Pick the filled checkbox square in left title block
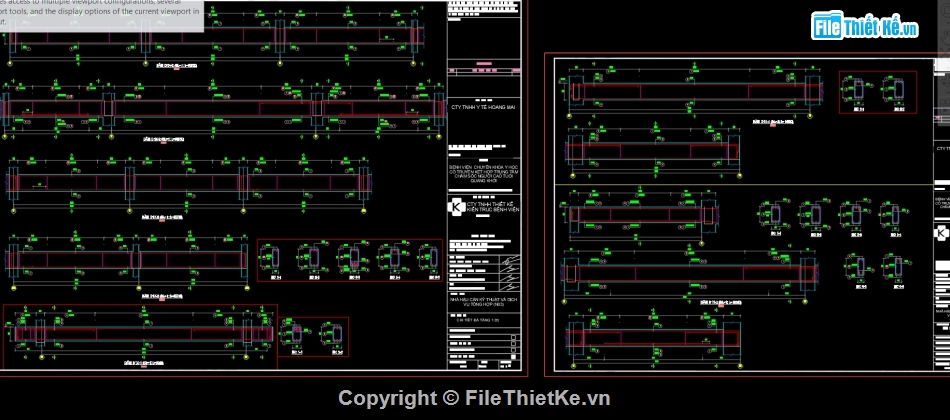Image resolution: width=950 pixels, height=420 pixels. [x=514, y=358]
